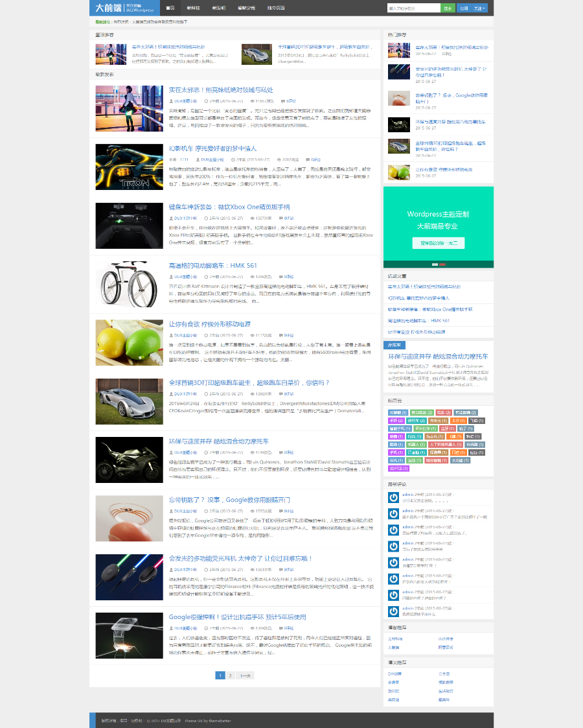
Task: Click the author icon under first article
Action: [x=171, y=100]
